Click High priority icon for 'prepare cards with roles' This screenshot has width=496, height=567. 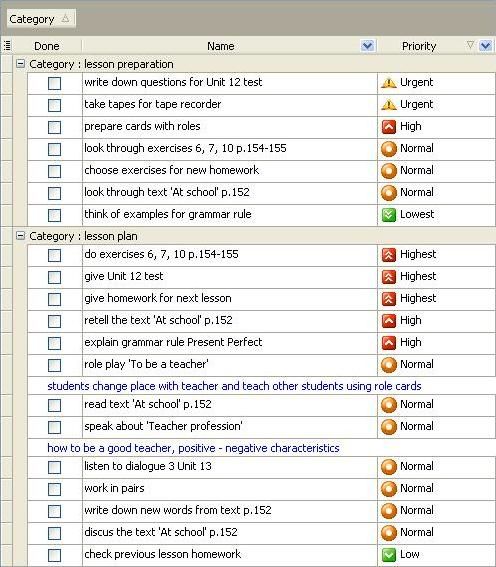[389, 127]
